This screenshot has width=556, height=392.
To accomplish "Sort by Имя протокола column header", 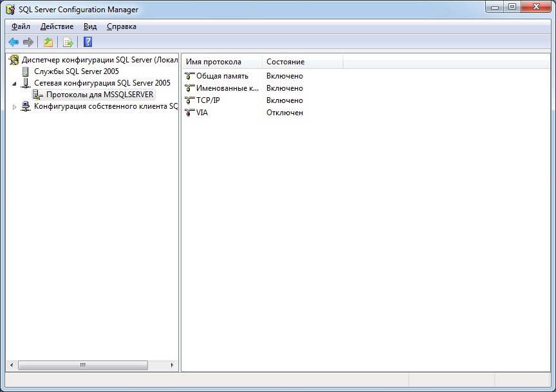I will click(x=222, y=62).
